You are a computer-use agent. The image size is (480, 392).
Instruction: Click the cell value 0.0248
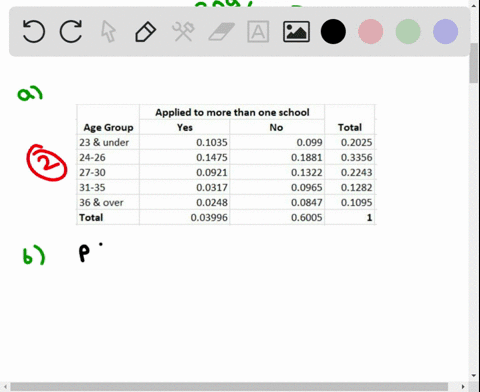pyautogui.click(x=212, y=202)
